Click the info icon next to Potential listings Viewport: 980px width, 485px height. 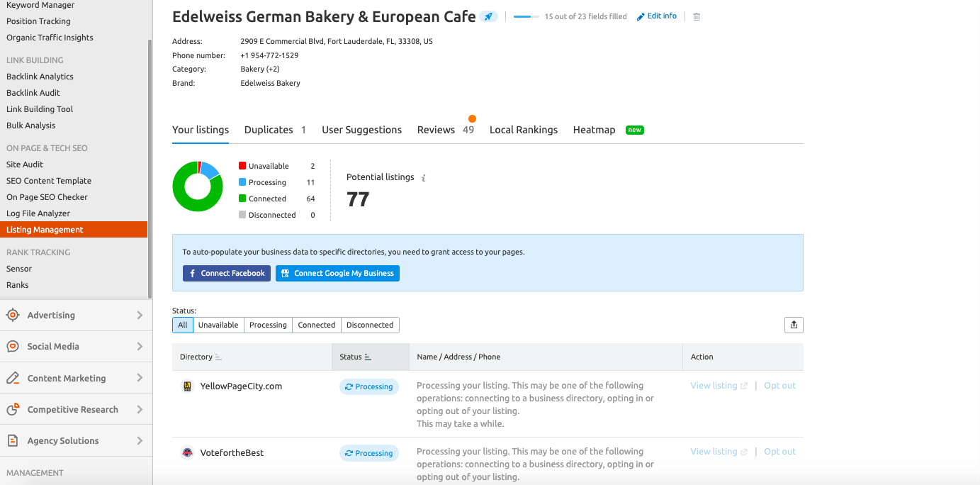tap(424, 178)
